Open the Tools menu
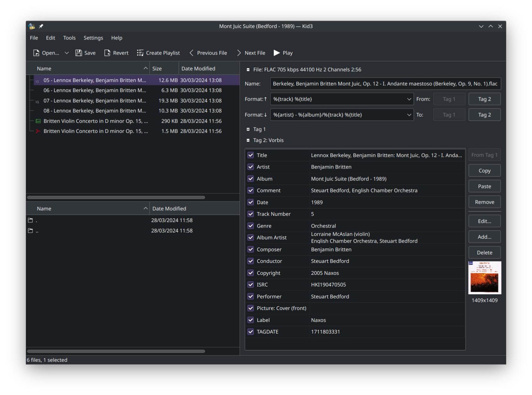This screenshot has height=395, width=532. [x=69, y=38]
